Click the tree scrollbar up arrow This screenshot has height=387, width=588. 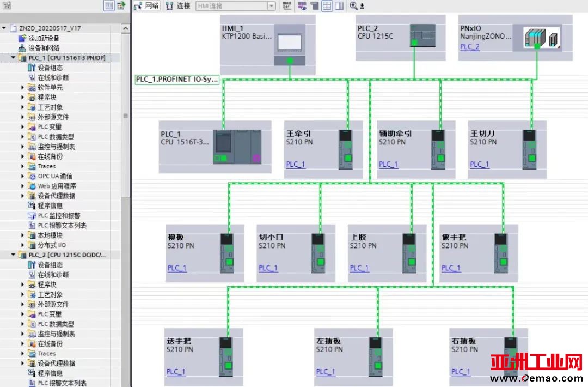126,28
